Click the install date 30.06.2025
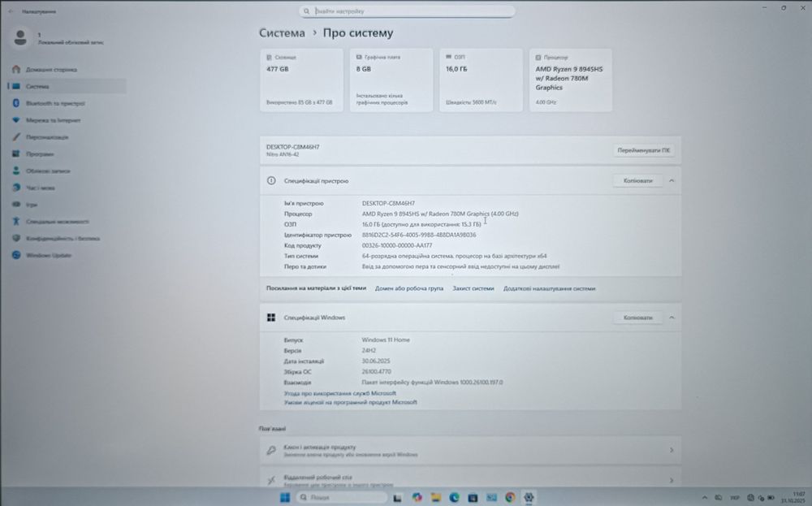Screen dimensions: 812x506 point(375,361)
